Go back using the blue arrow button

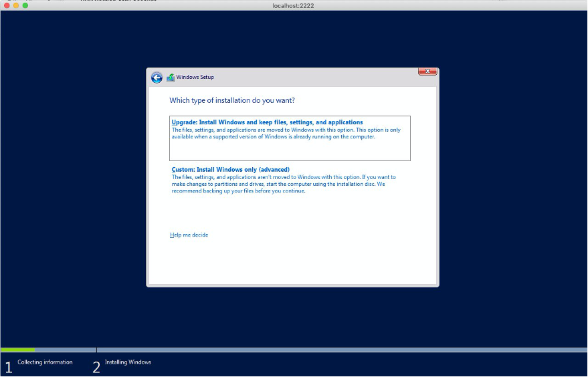(157, 78)
